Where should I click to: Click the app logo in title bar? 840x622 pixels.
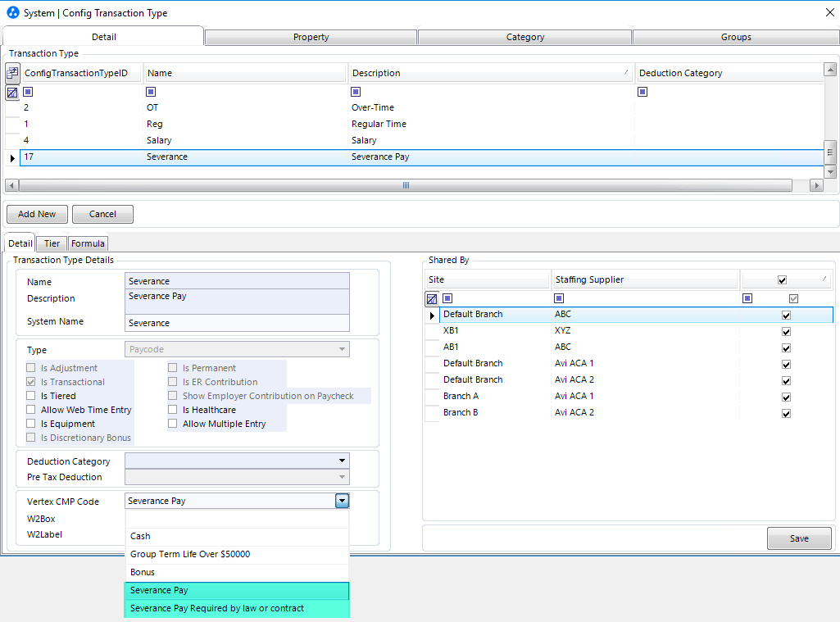[x=12, y=12]
